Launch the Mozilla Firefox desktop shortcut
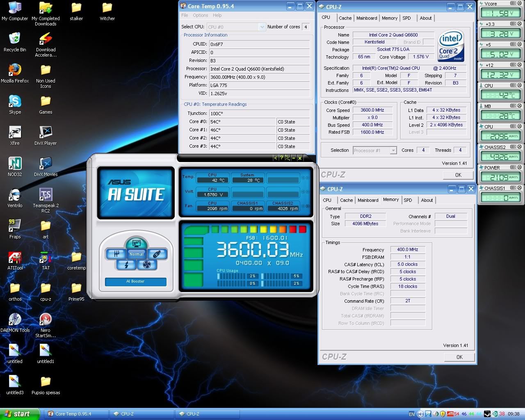Viewport: 525px width, 420px height. click(15, 73)
